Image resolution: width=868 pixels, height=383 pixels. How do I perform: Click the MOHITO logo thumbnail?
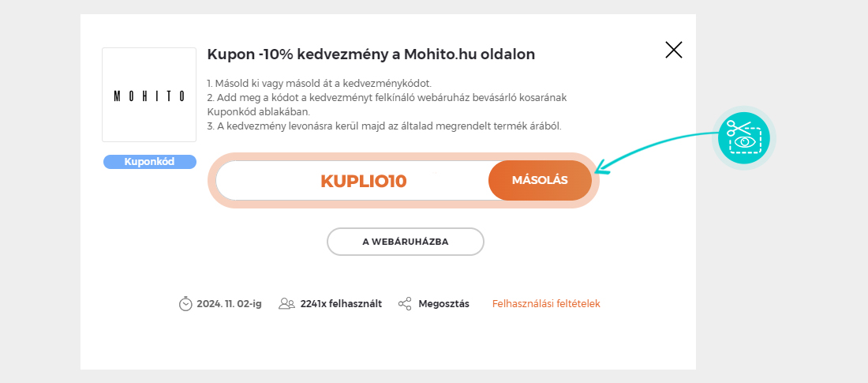149,95
